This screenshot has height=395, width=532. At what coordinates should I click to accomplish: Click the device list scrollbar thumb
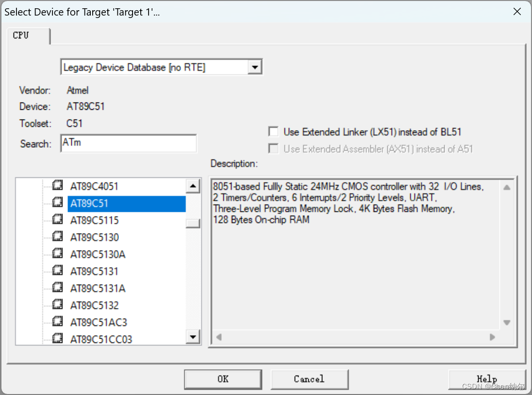pyautogui.click(x=193, y=223)
